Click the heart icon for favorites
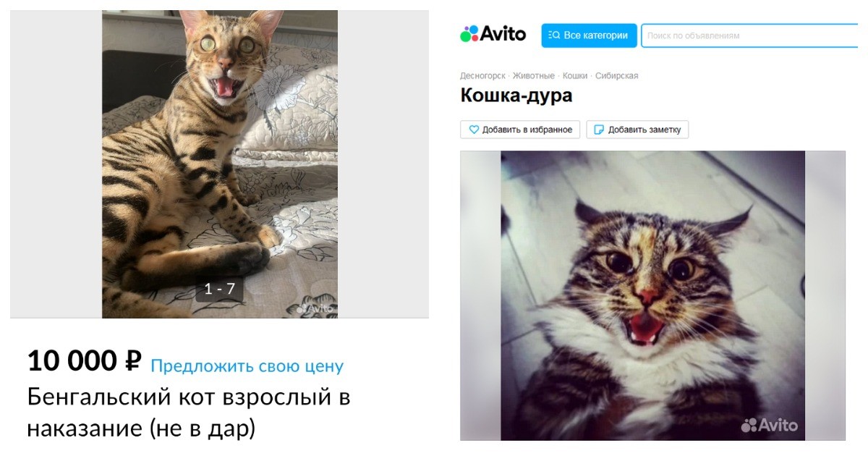This screenshot has width=868, height=456. (x=474, y=130)
